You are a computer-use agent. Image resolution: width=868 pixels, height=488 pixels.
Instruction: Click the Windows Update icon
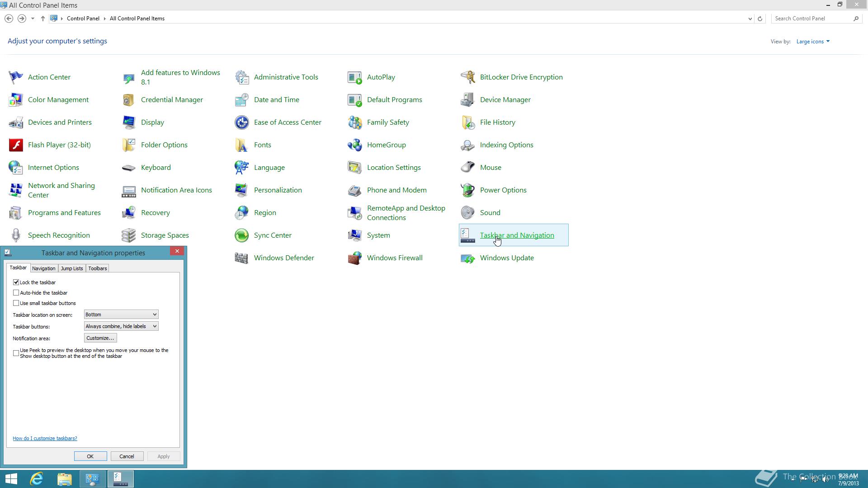(468, 258)
